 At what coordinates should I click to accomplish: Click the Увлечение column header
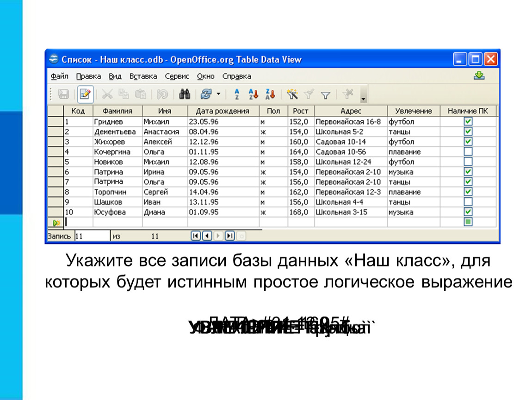tap(413, 111)
